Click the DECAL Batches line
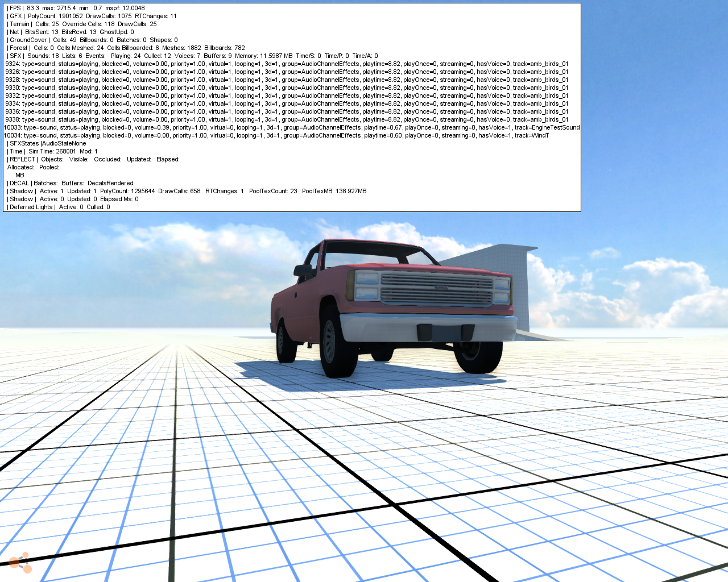The width and height of the screenshot is (728, 582). [71, 183]
